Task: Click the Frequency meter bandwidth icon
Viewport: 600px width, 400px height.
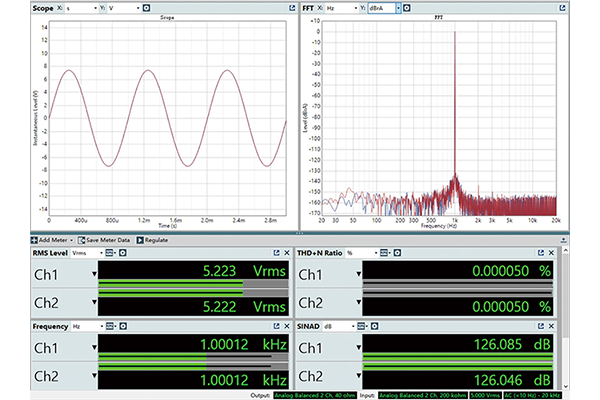Action: click(110, 327)
